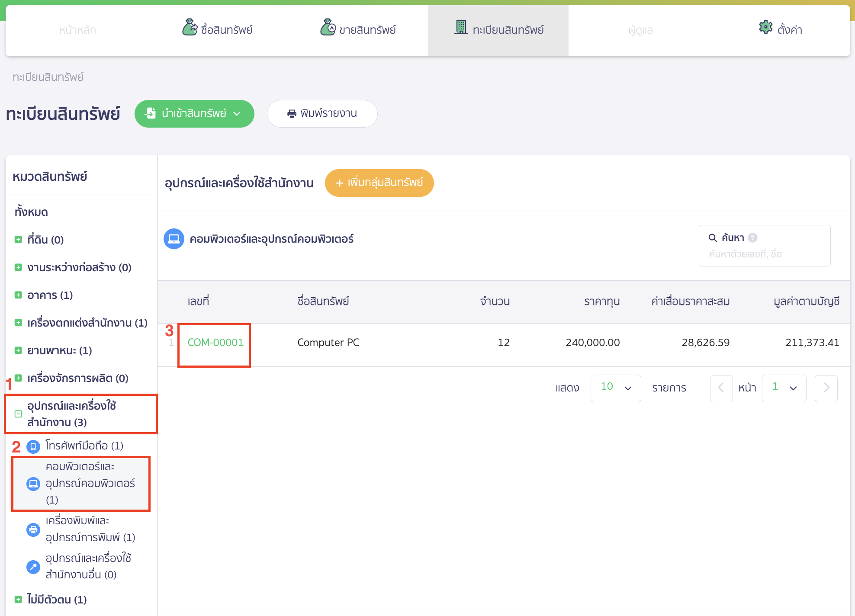The image size is (855, 616).
Task: Open the rows-per-page dropdown showing 10
Action: pos(615,388)
